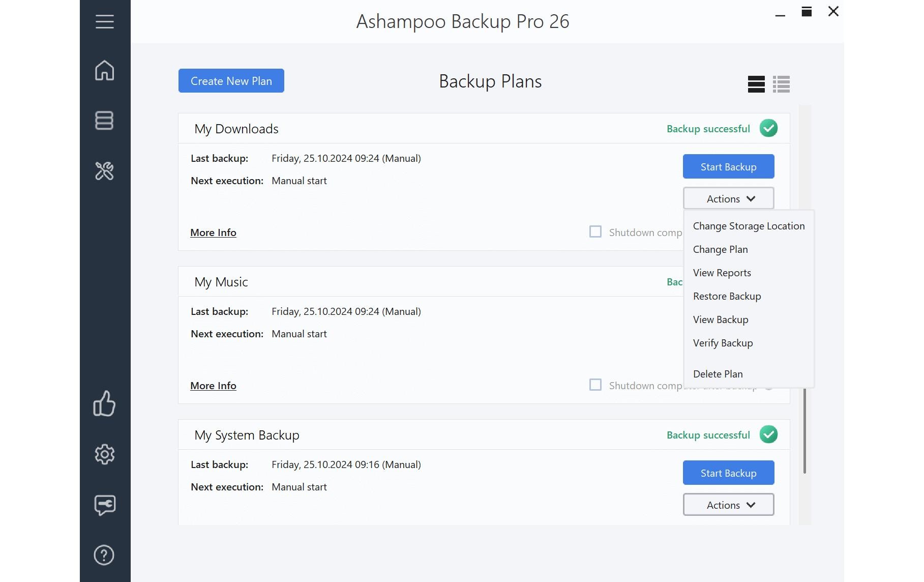Tick the shutdown checkbox for My Music
This screenshot has width=924, height=582.
pos(595,385)
